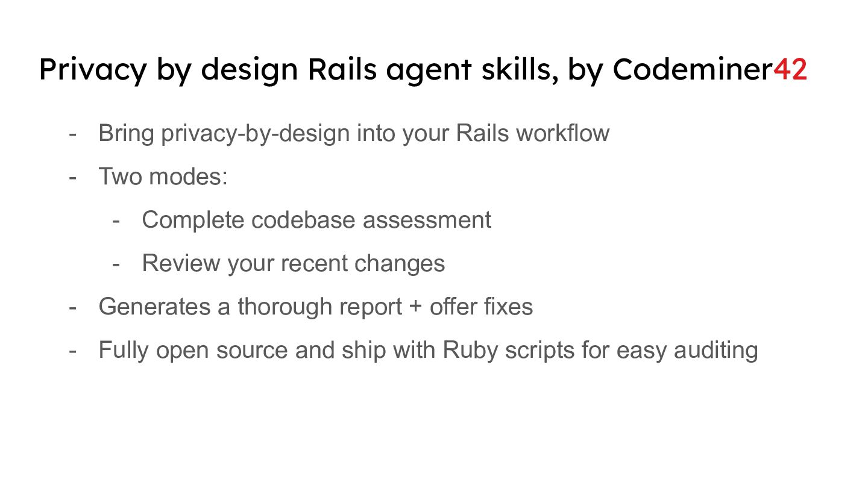Viewport: 868px width, 488px height.
Task: Click the plus sign before "offer fixes"
Action: [415, 307]
